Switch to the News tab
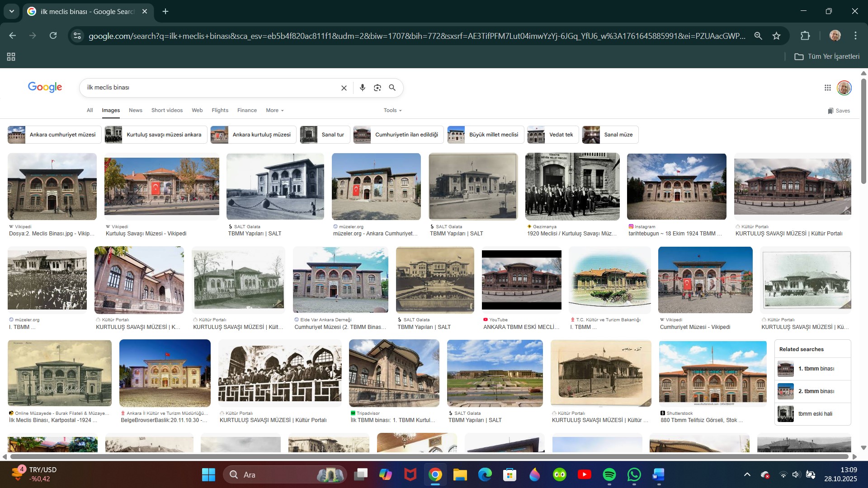 coord(135,110)
